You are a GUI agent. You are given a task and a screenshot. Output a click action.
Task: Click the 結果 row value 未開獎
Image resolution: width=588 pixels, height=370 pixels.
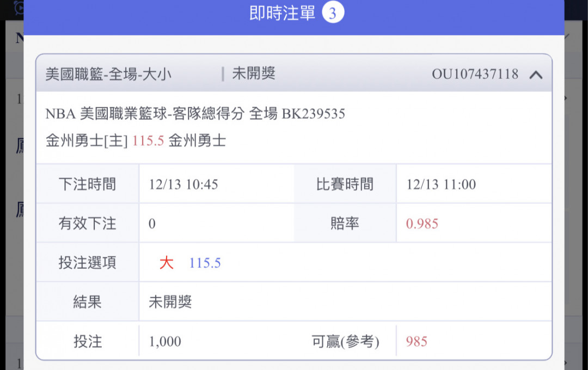(170, 302)
